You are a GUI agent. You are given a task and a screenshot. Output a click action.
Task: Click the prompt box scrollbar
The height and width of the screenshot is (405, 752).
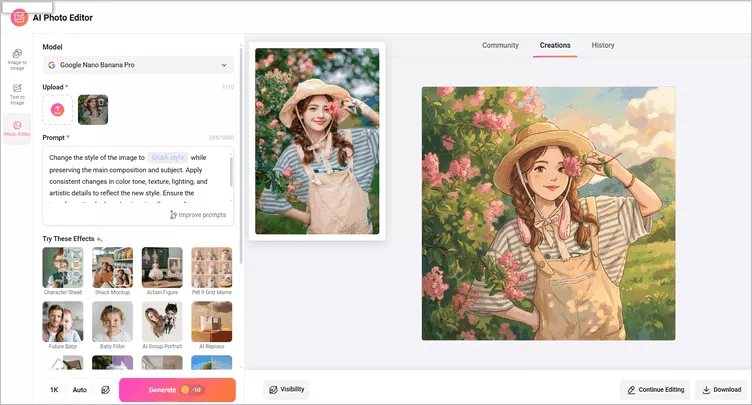[231, 171]
